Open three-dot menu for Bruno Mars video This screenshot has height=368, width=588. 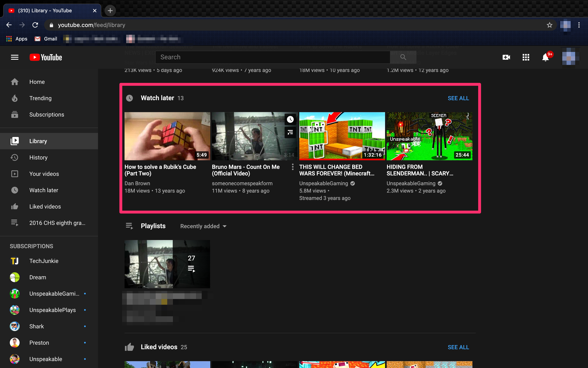coord(293,167)
